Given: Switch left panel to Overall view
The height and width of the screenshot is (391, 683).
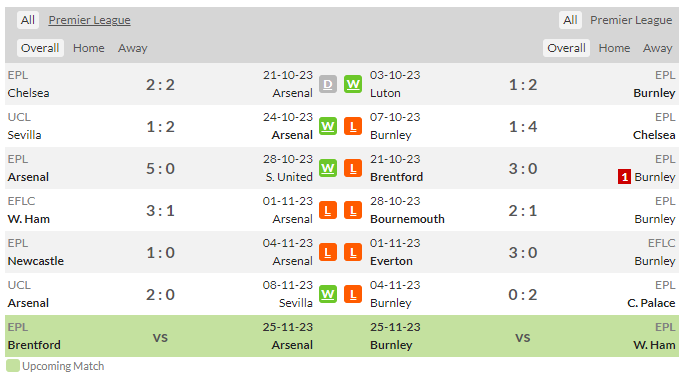Looking at the screenshot, I should [x=40, y=48].
